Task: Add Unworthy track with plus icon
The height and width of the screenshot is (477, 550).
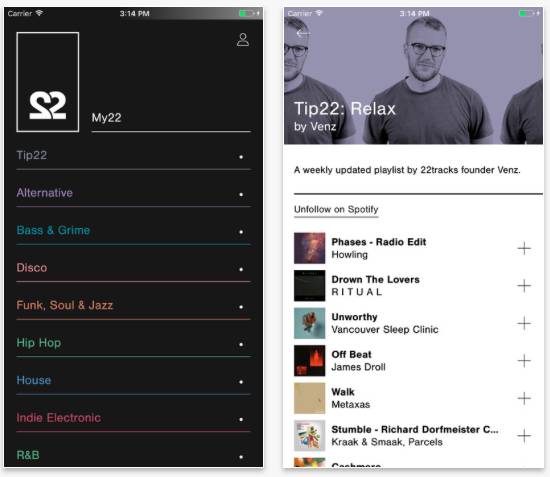Action: [524, 323]
